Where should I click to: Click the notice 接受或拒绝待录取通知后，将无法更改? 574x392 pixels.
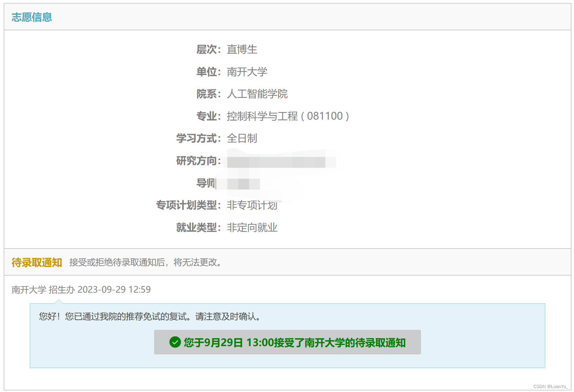(145, 262)
